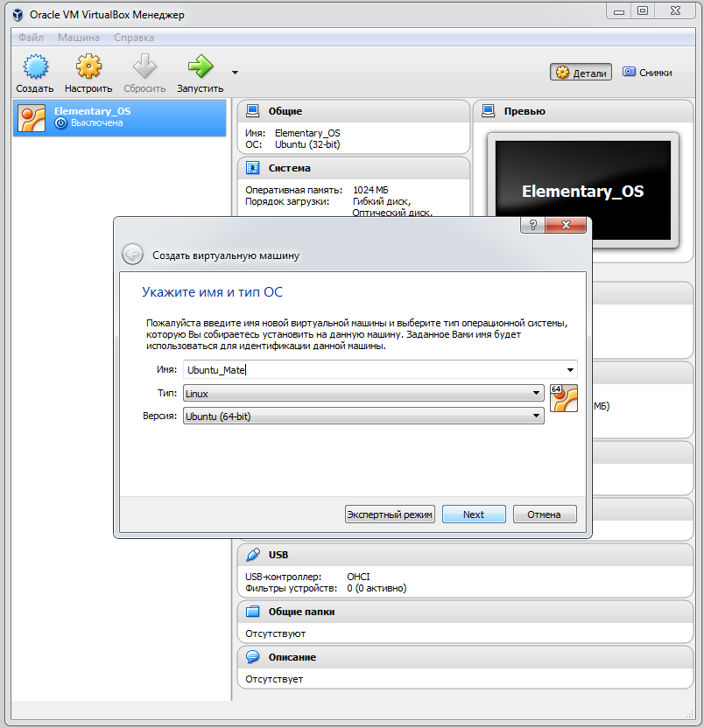Minimize the VirtualBox Manager window
The image size is (704, 728).
tap(619, 11)
